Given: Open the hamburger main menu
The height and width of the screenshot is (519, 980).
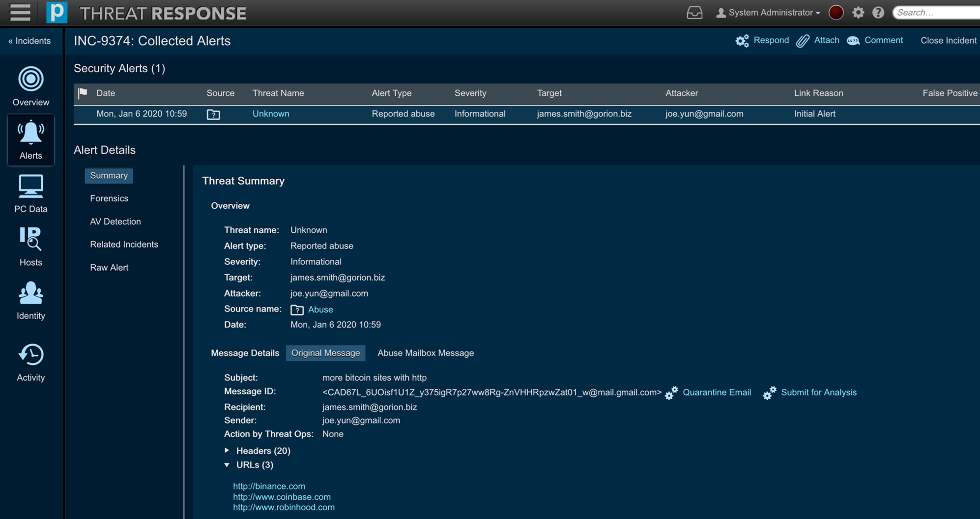Looking at the screenshot, I should [x=20, y=12].
